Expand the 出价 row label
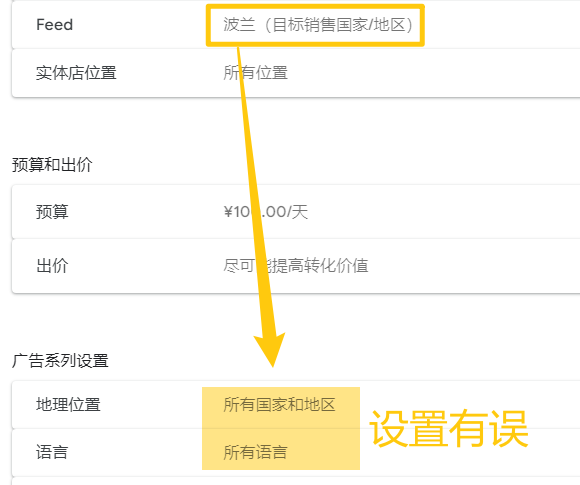This screenshot has width=580, height=485. [x=52, y=266]
